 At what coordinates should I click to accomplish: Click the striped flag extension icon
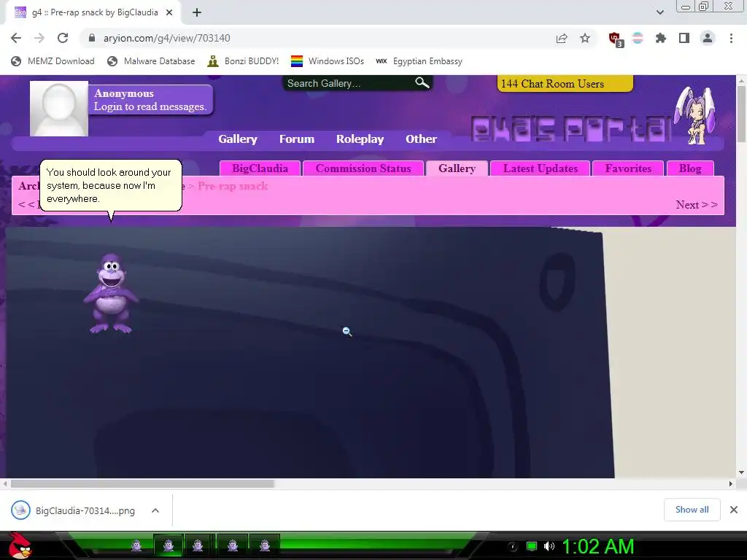638,38
